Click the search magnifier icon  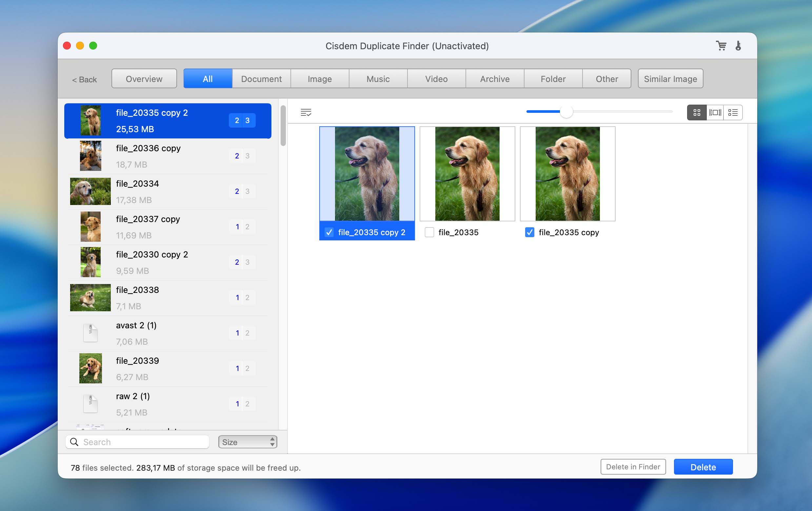(x=74, y=442)
